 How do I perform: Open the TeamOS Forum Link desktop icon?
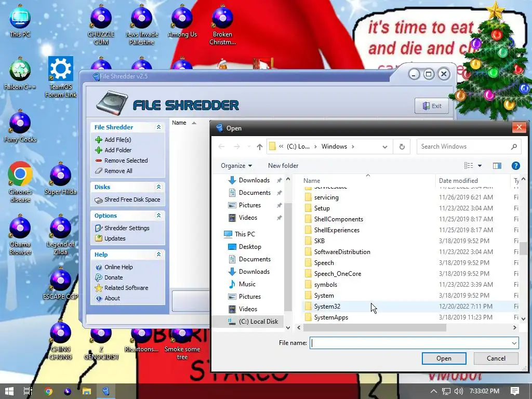(61, 77)
